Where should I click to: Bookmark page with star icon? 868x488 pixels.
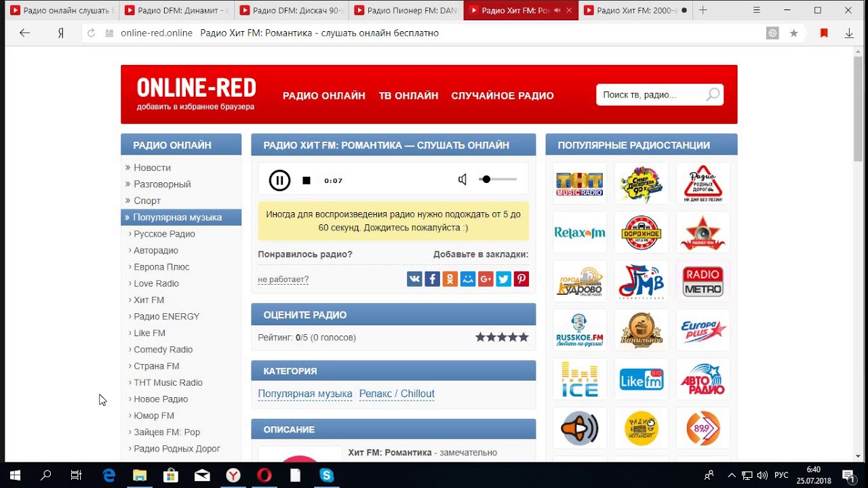794,33
